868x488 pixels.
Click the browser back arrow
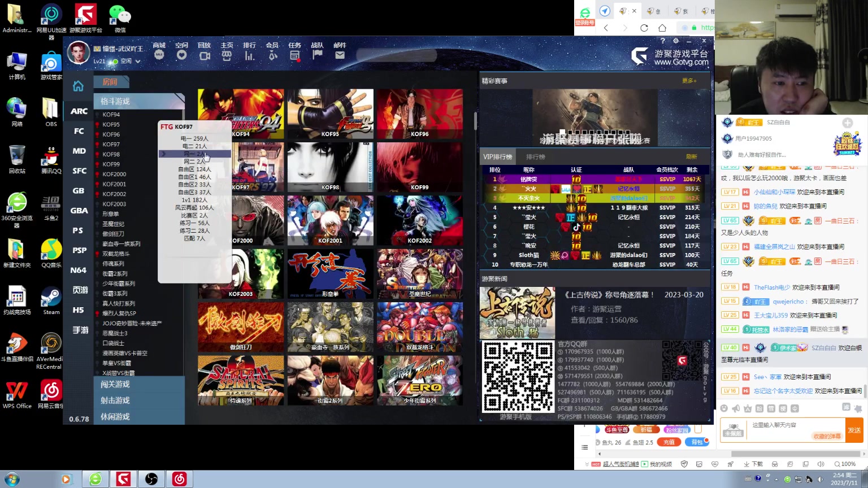(x=606, y=28)
